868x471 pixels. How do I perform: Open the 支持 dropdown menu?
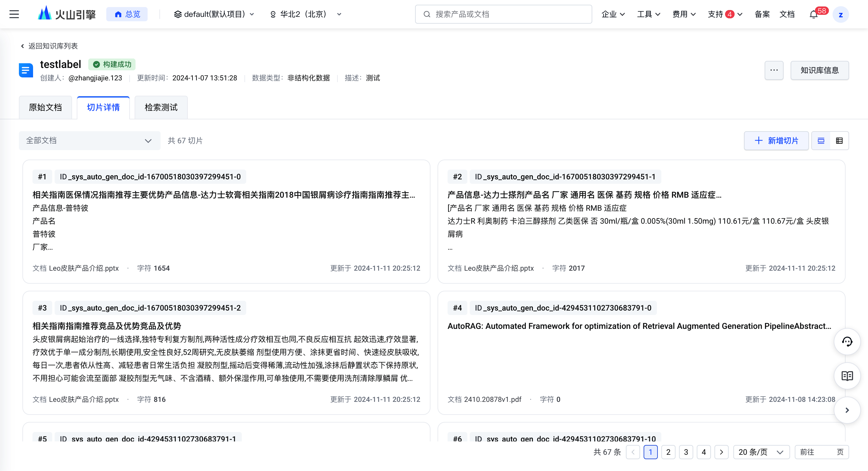(x=725, y=14)
